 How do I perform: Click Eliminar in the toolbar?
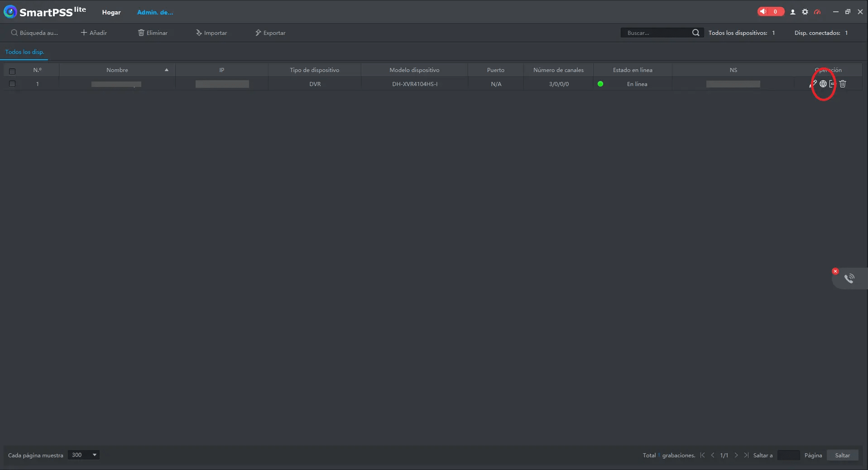(x=153, y=33)
